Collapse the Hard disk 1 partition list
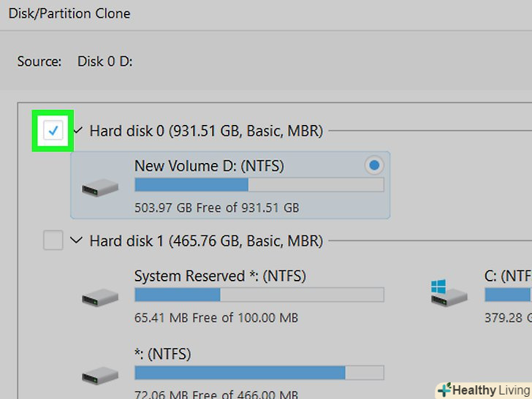 pos(77,240)
